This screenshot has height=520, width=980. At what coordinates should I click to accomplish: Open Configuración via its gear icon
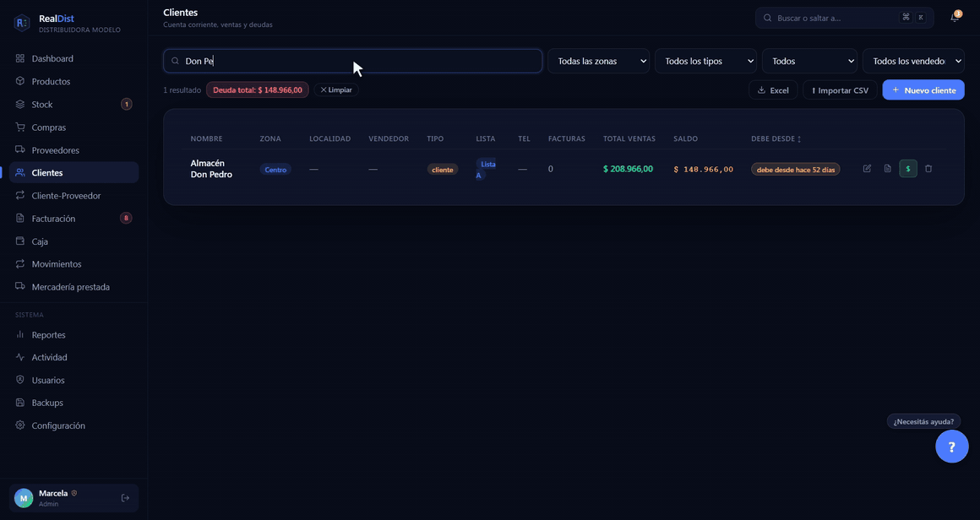tap(20, 425)
